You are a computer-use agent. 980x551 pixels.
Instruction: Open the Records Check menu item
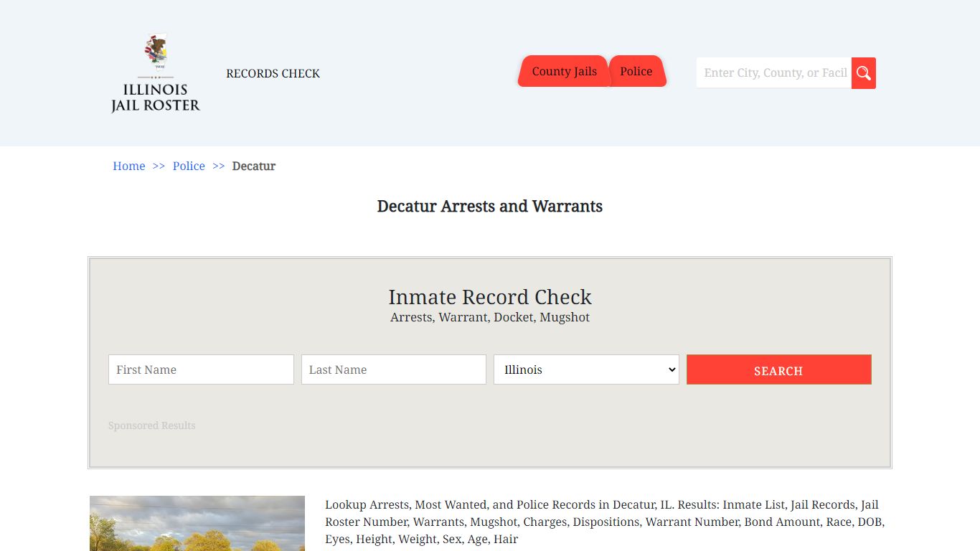[273, 73]
